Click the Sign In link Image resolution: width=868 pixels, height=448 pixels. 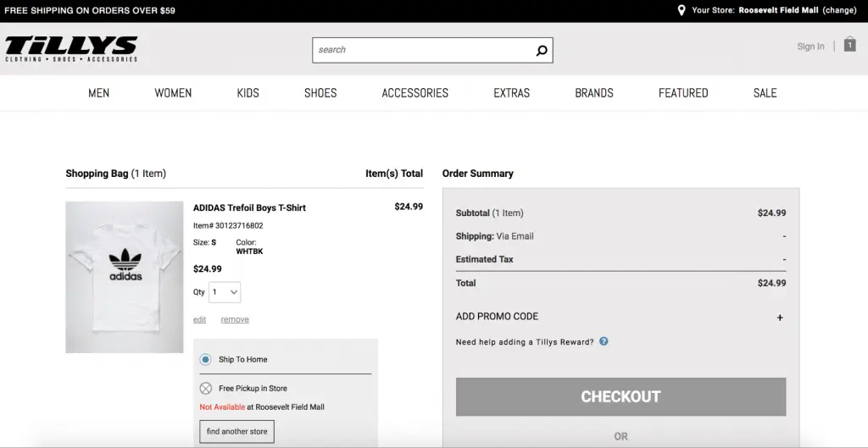(810, 47)
